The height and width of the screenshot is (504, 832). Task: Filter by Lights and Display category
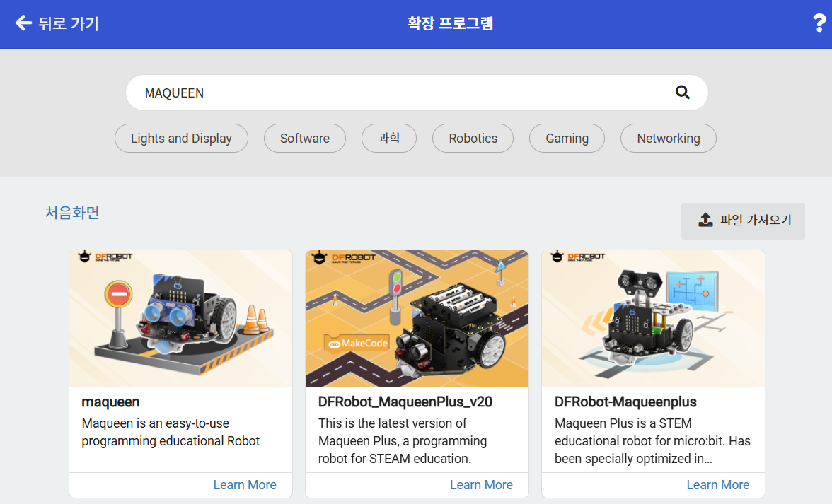tap(181, 139)
